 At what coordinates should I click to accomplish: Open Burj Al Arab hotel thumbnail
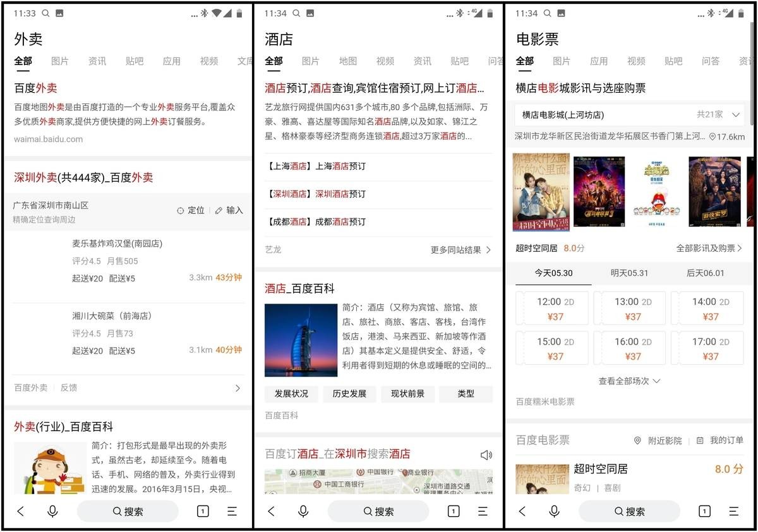pos(301,340)
